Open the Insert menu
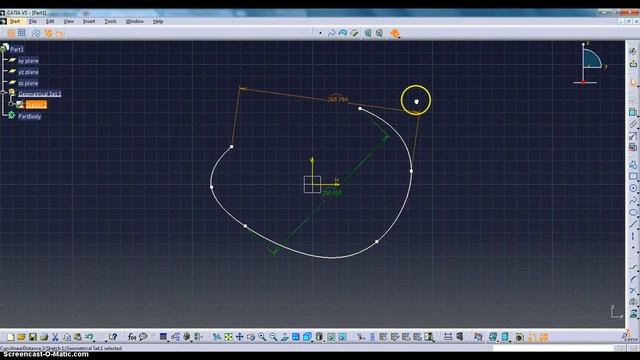This screenshot has width=640, height=360. pyautogui.click(x=89, y=21)
